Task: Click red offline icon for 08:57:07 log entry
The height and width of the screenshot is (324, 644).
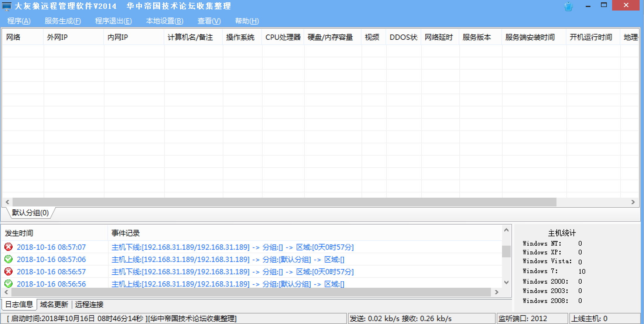Action: [x=8, y=247]
